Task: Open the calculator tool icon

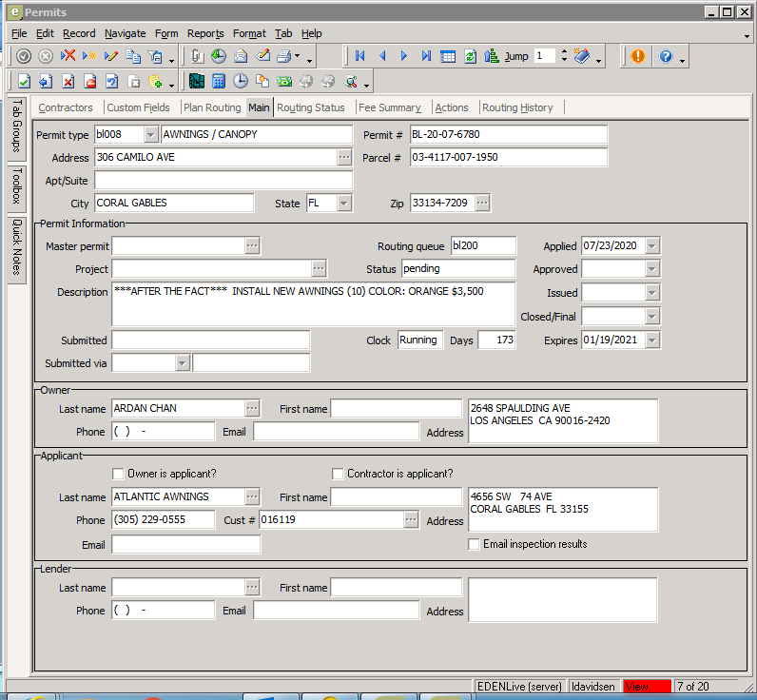Action: click(x=219, y=82)
